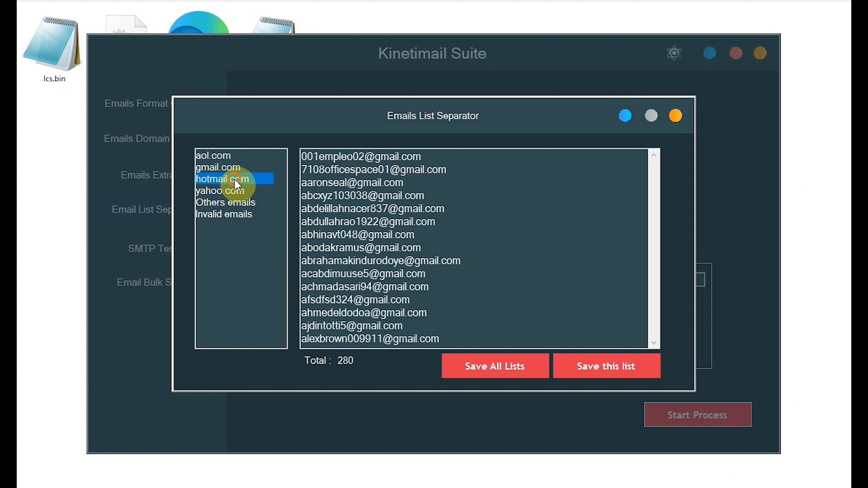
Task: Click the orange circle button in the dialog header
Action: (x=675, y=116)
